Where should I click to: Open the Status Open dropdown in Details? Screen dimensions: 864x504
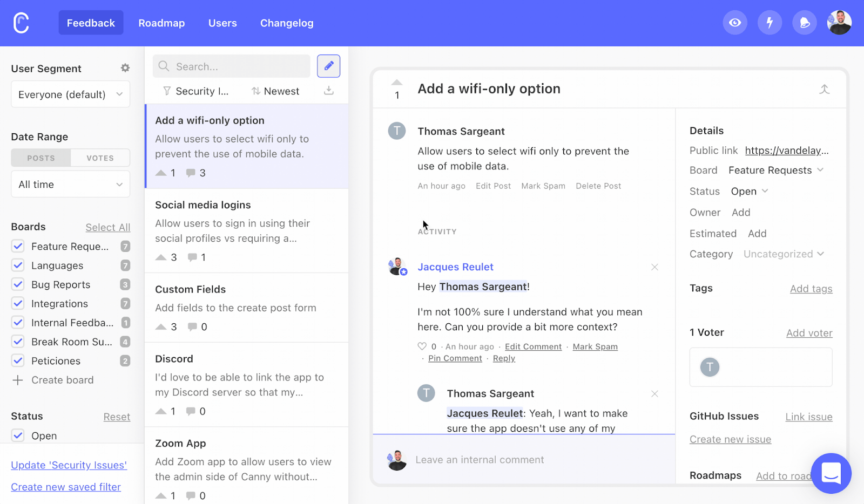pyautogui.click(x=749, y=192)
